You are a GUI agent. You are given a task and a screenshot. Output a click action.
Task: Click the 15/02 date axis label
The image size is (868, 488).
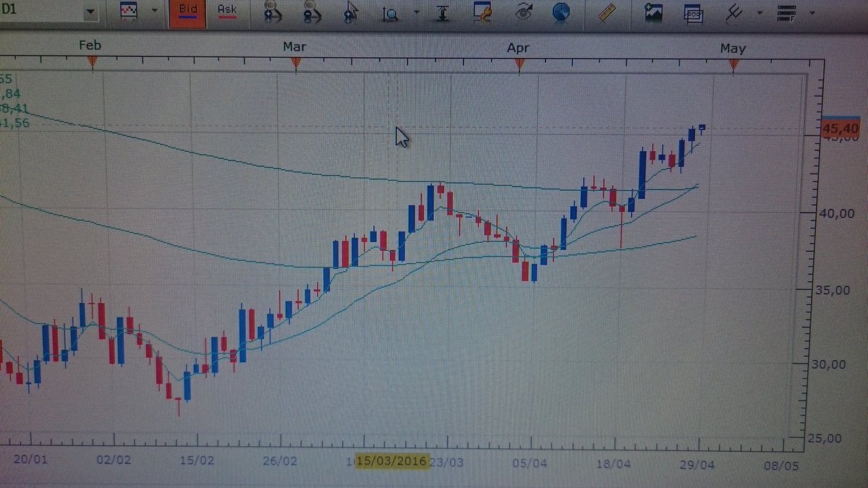[197, 460]
